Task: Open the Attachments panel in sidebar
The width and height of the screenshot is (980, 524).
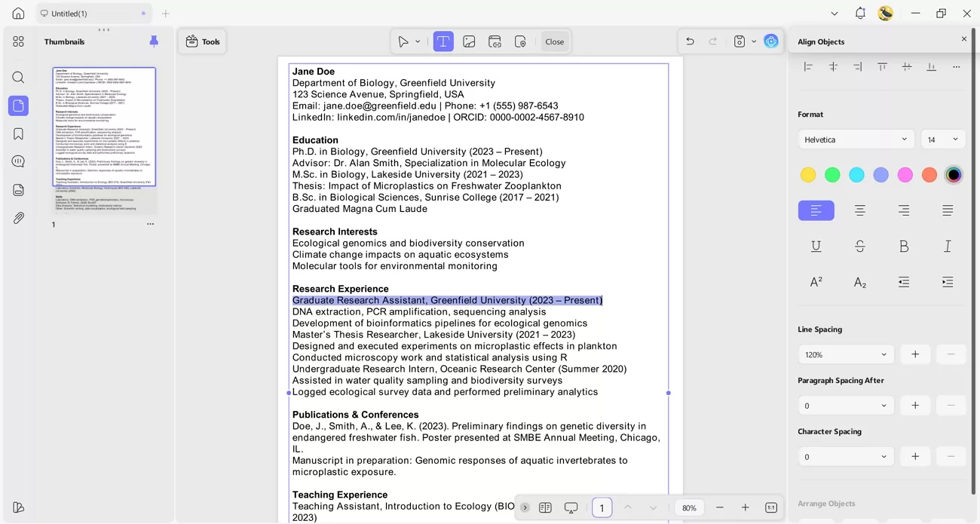Action: click(x=18, y=218)
